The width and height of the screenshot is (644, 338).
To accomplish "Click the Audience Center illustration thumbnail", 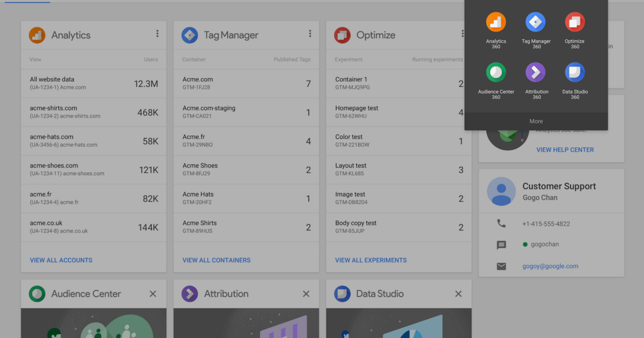I will click(94, 323).
